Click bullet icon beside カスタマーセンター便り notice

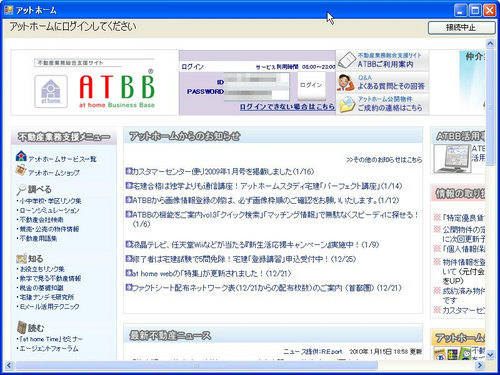129,171
